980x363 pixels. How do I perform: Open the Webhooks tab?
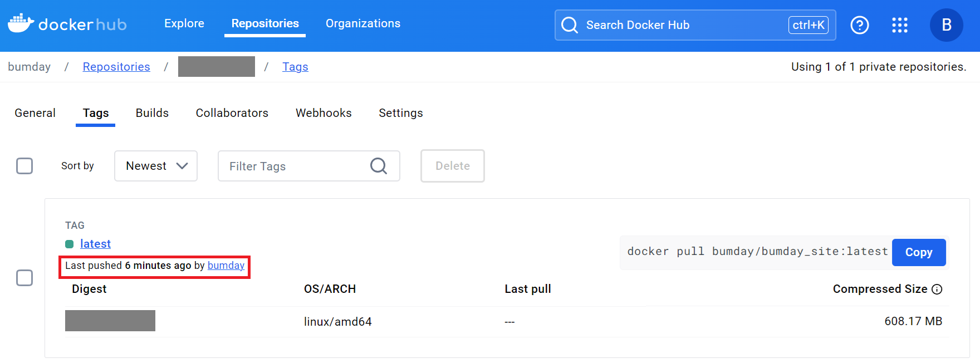[x=324, y=113]
